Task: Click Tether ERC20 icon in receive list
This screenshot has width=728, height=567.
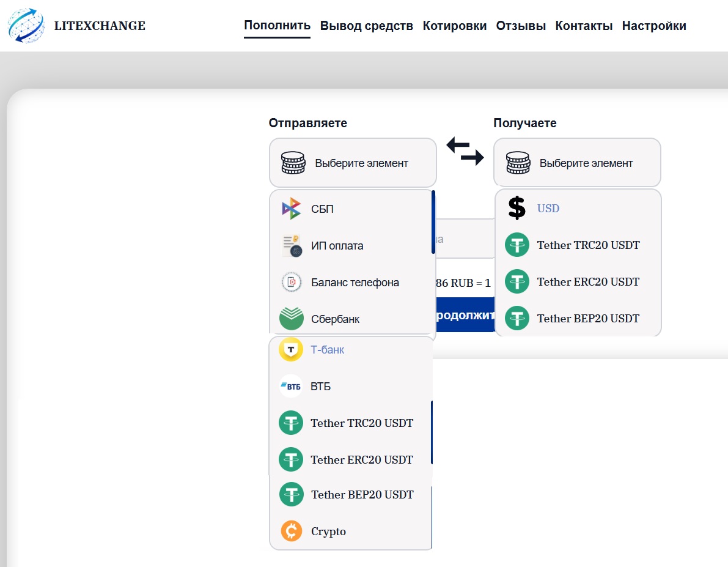Action: (517, 281)
